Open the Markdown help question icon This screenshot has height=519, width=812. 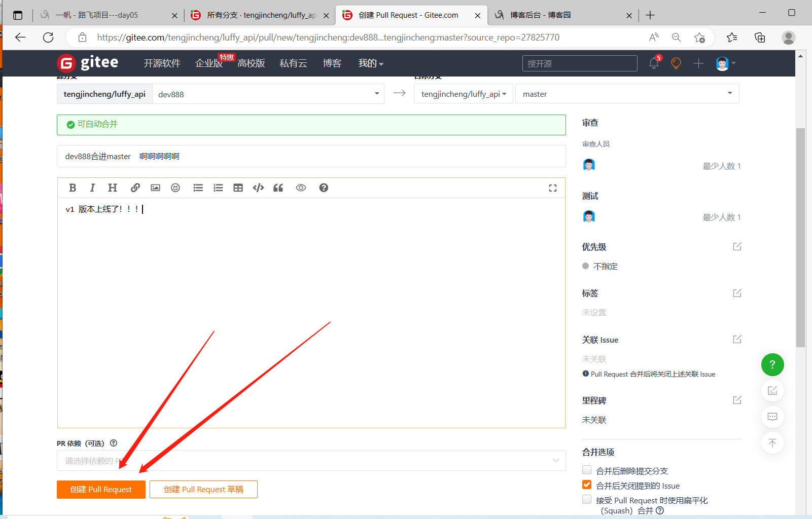(324, 188)
